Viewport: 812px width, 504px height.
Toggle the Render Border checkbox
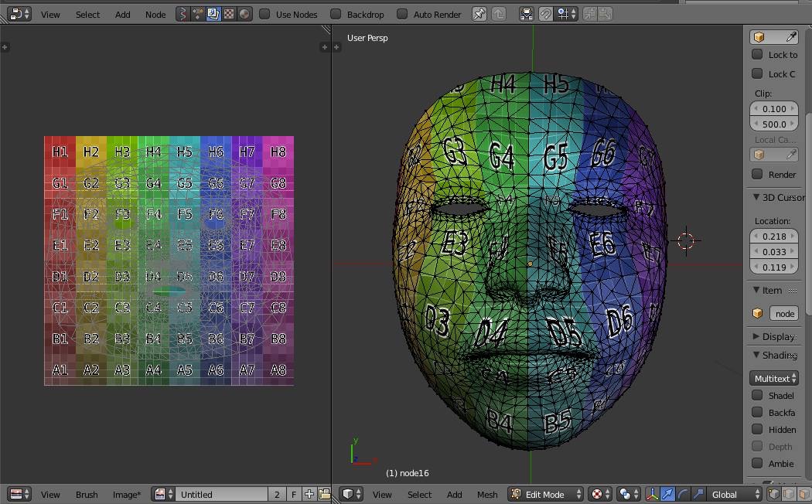[757, 174]
